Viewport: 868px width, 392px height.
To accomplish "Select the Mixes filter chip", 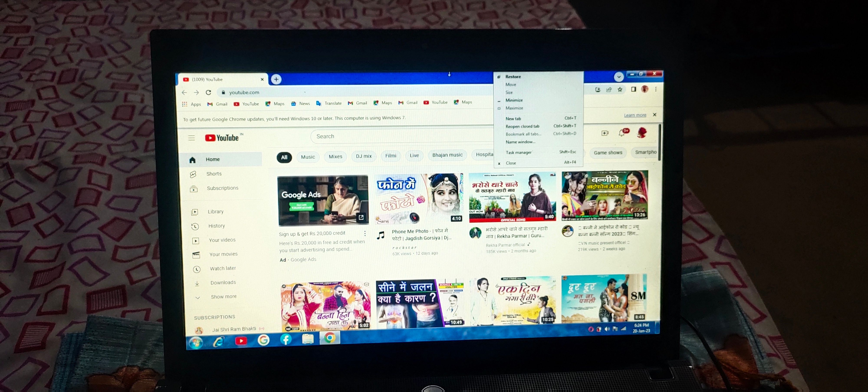I will click(335, 157).
